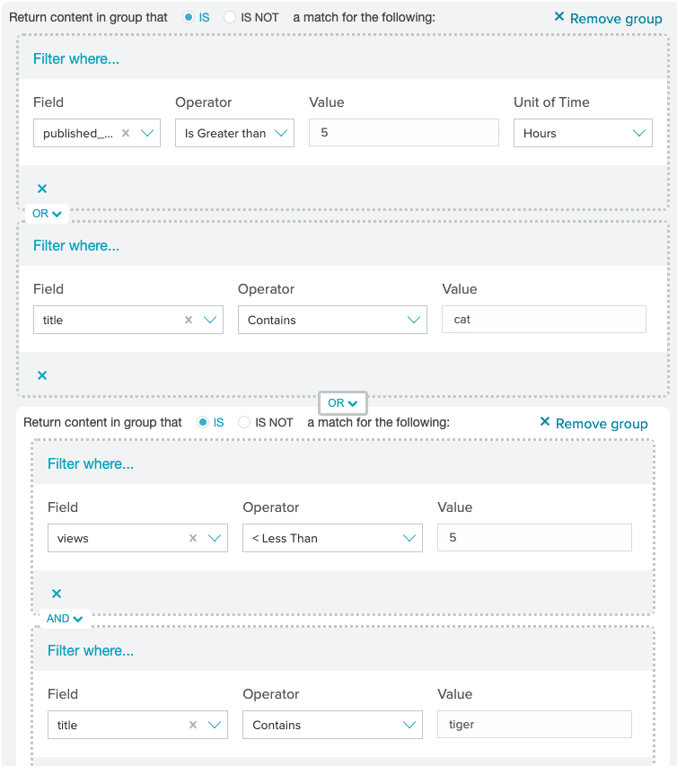Change the OR connector between the groups
677x784 pixels.
(343, 403)
